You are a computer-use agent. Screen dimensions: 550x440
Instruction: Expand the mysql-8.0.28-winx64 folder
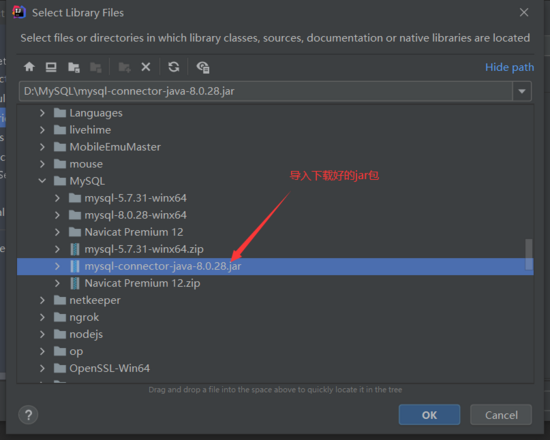(57, 215)
